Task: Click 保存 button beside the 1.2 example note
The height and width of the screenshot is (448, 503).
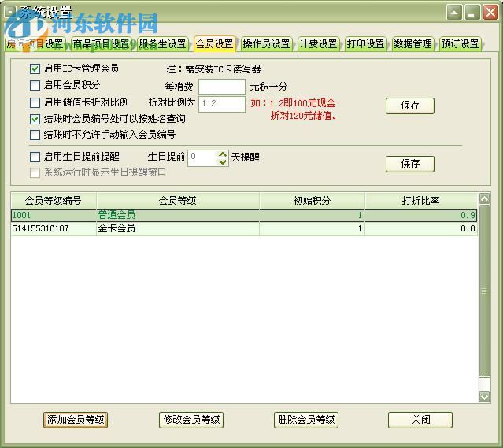Action: pos(410,106)
